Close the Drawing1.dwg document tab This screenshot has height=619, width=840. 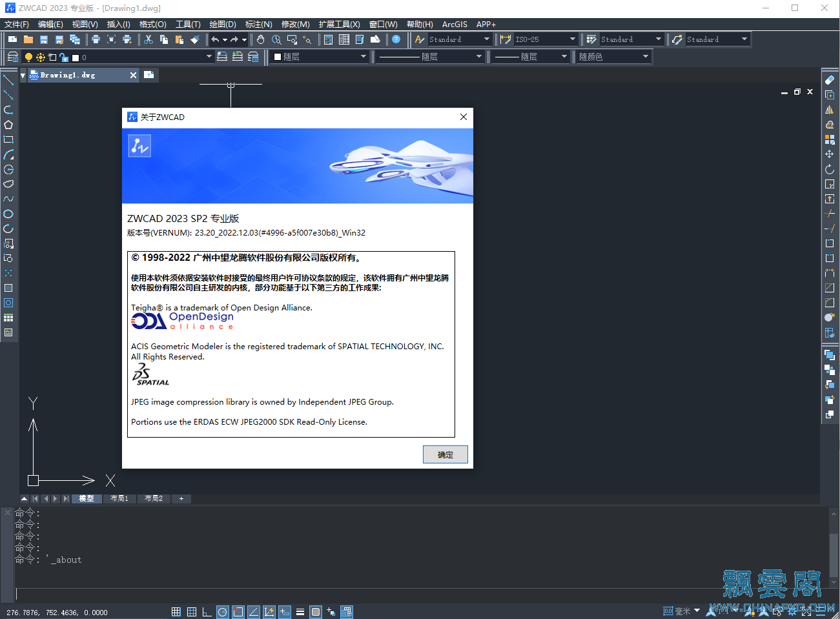(x=133, y=75)
